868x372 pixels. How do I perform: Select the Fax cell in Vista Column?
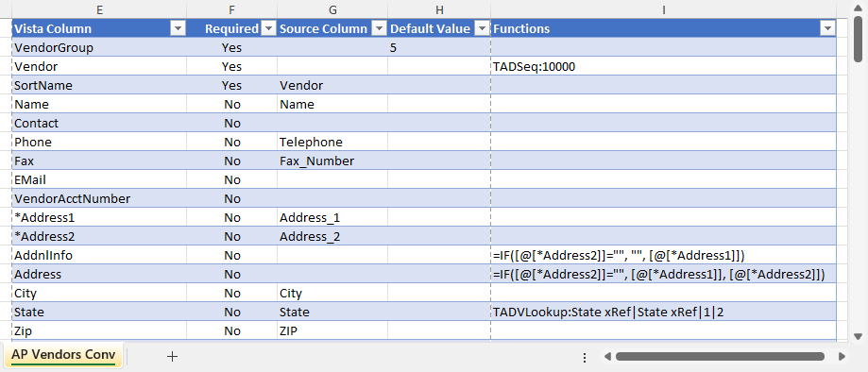(99, 161)
